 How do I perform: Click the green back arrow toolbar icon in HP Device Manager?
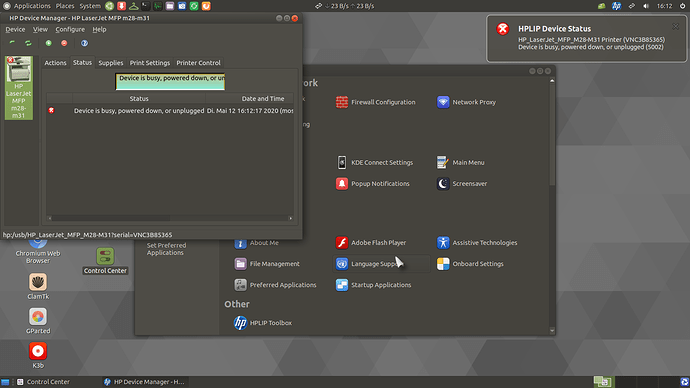[x=12, y=43]
